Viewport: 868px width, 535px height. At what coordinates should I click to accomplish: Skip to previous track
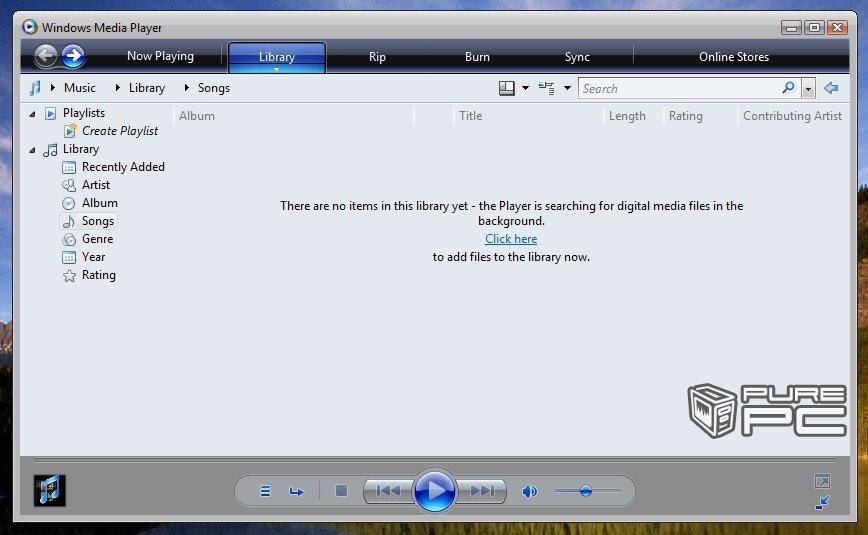[x=388, y=491]
